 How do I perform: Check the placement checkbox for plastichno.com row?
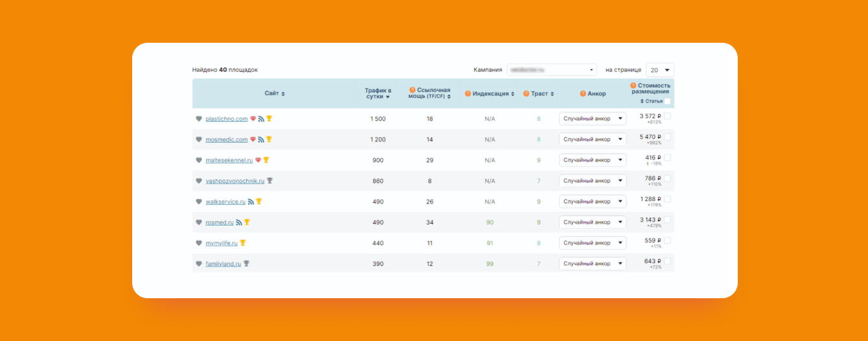pos(667,116)
